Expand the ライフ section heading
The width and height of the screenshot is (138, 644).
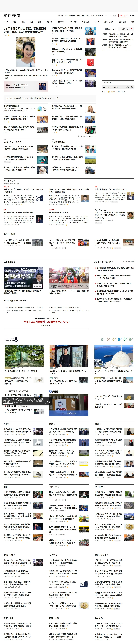coord(53,555)
